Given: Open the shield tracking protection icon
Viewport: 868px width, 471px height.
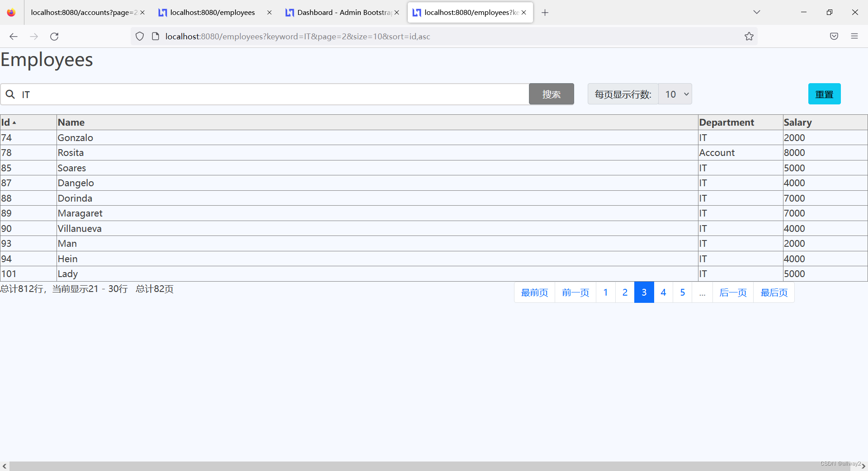Looking at the screenshot, I should [140, 37].
